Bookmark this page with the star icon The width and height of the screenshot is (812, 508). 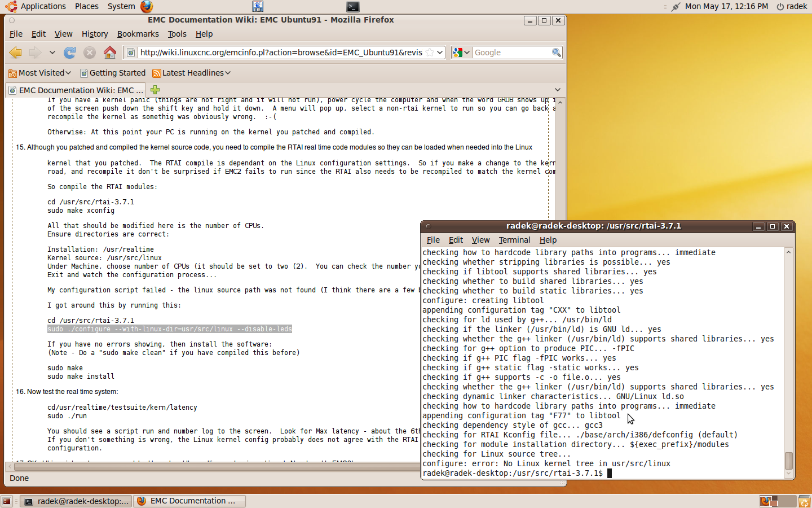pyautogui.click(x=430, y=52)
